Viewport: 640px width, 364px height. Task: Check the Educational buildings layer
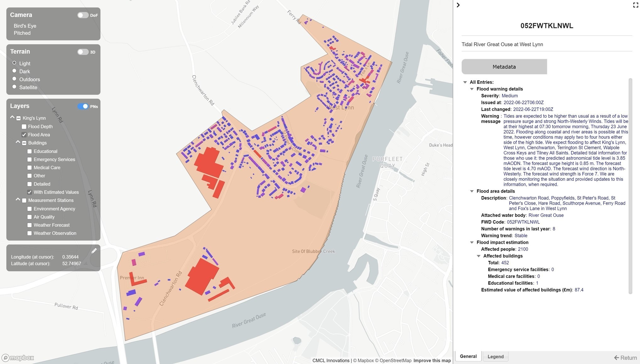(30, 152)
